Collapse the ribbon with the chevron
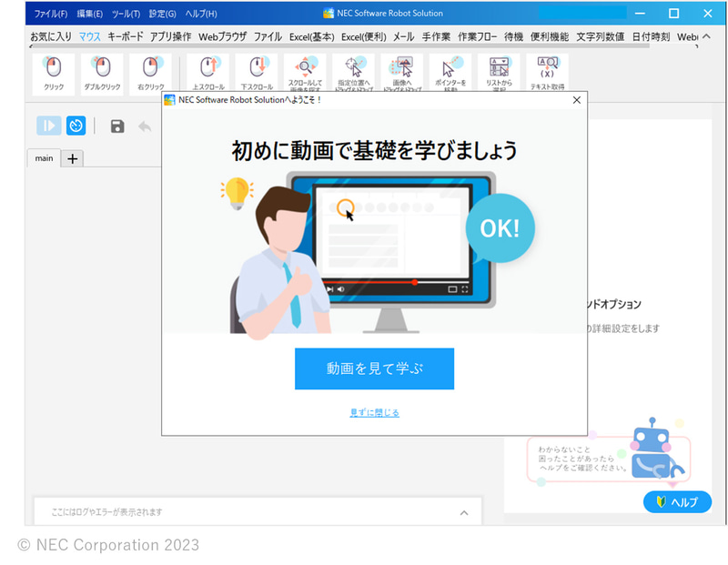Image resolution: width=728 pixels, height=565 pixels. tap(706, 36)
